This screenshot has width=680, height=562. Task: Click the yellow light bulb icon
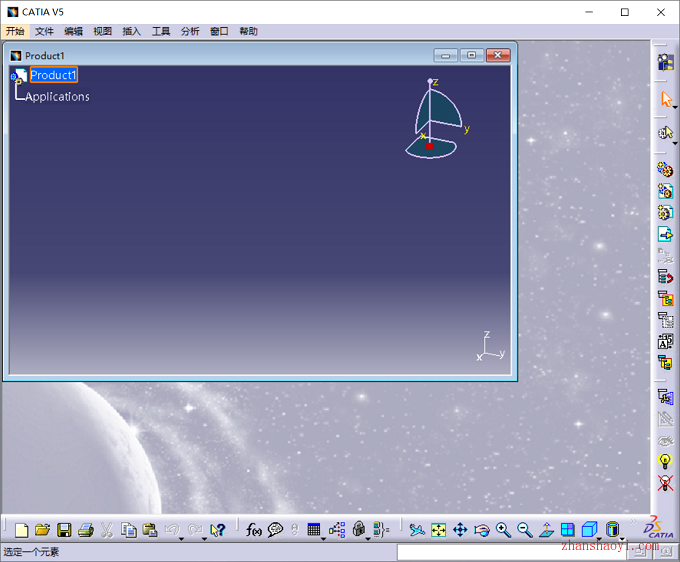[x=665, y=461]
